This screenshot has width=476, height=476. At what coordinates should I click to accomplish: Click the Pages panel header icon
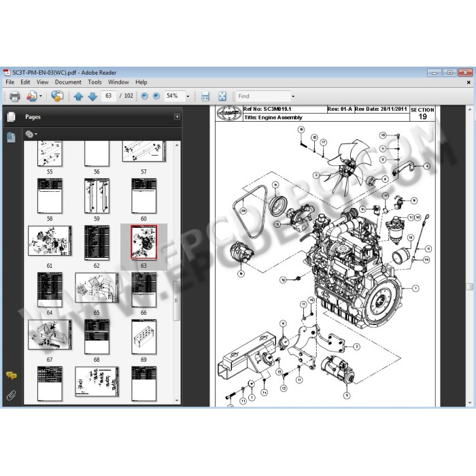point(11,117)
